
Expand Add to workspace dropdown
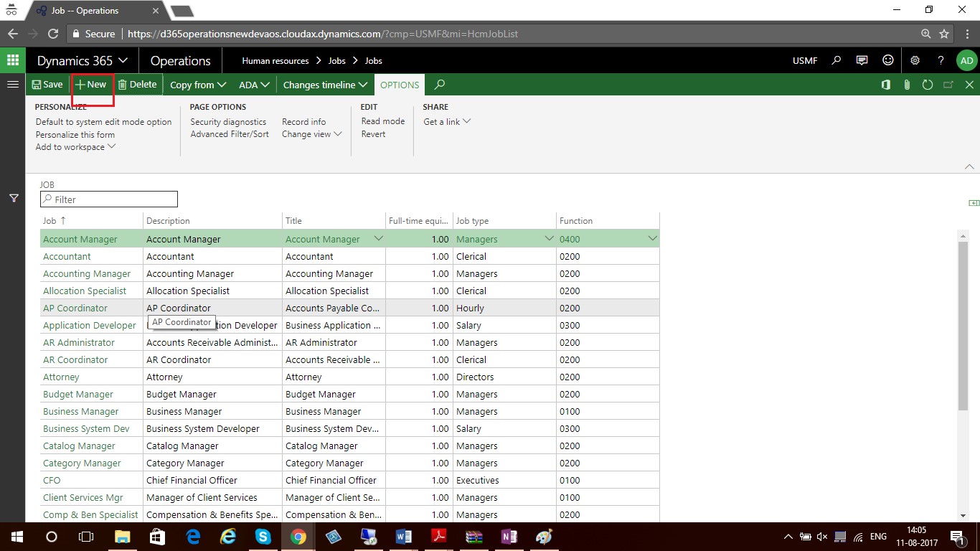75,147
